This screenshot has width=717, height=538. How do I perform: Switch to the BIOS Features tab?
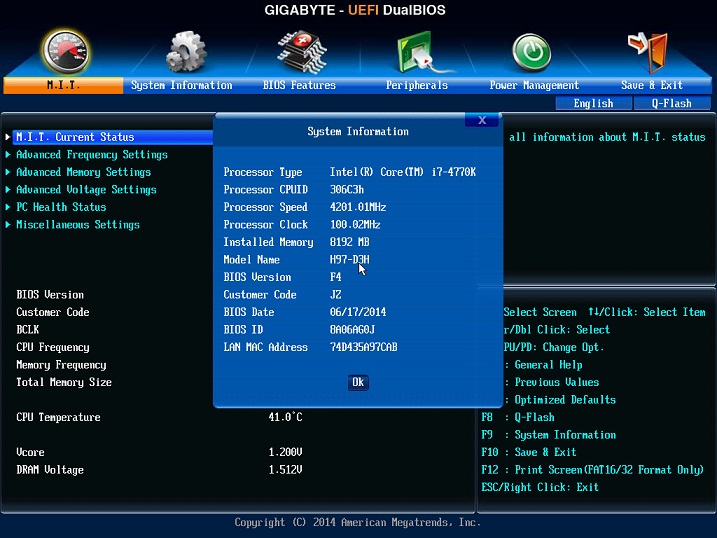(299, 85)
